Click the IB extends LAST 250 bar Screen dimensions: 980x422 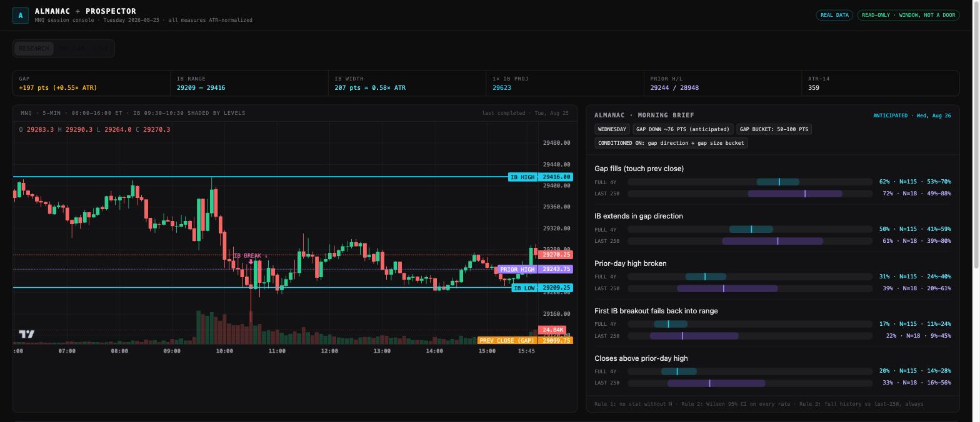pyautogui.click(x=750, y=241)
